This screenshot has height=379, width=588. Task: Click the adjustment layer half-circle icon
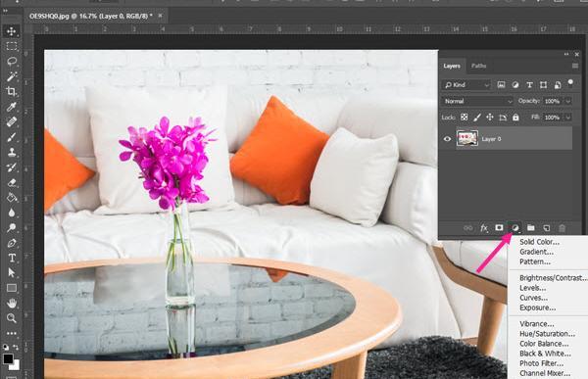[x=515, y=228]
